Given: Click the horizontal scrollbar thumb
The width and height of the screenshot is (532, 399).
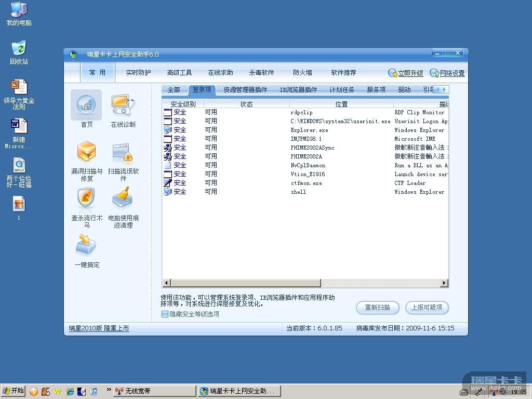Looking at the screenshot, I should [x=246, y=283].
